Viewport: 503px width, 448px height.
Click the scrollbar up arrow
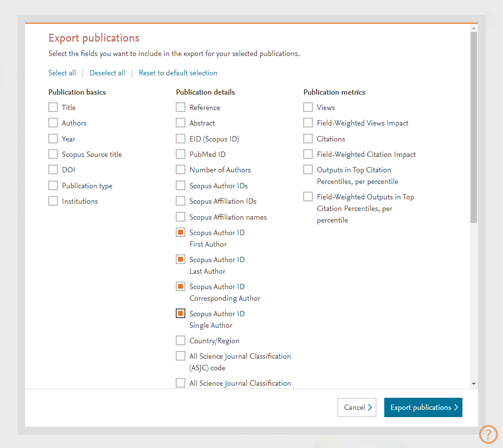(474, 28)
